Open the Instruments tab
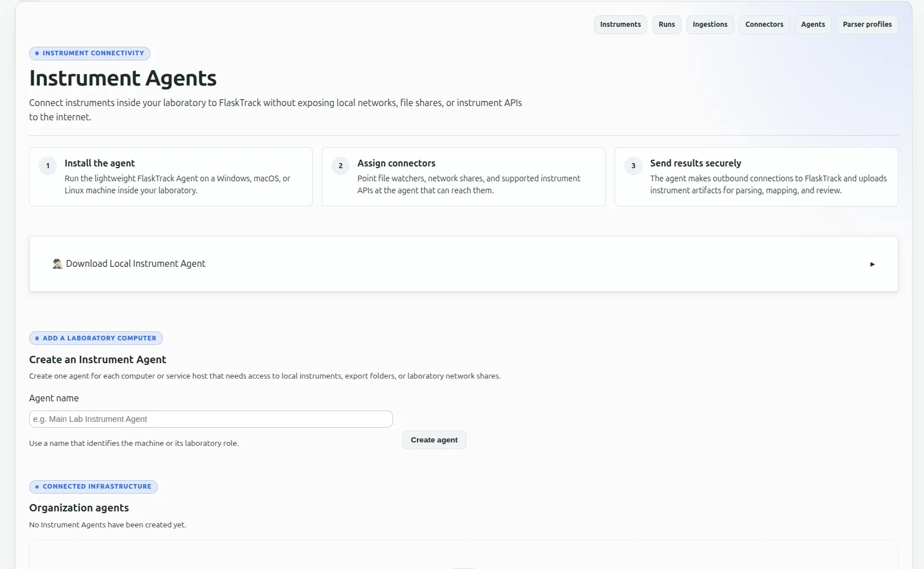The image size is (924, 569). pos(620,25)
